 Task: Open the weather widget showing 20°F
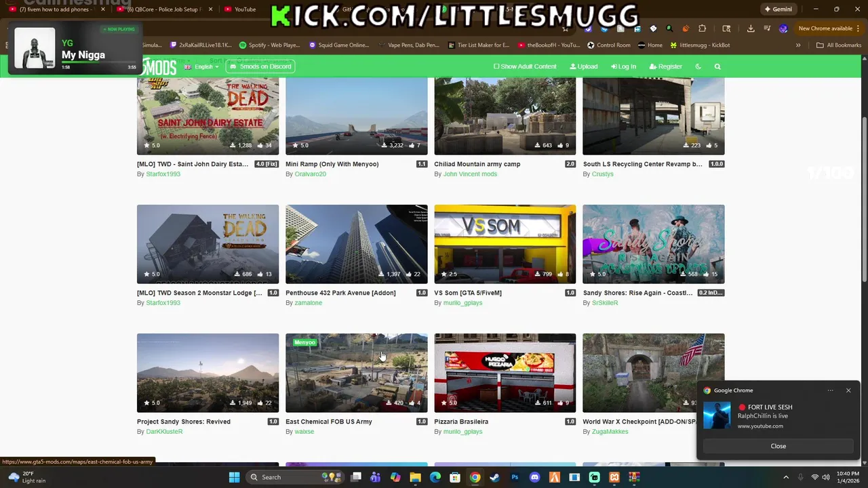tap(27, 477)
